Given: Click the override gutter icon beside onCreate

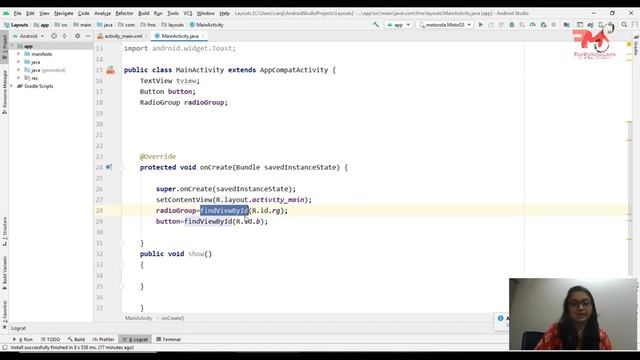Looking at the screenshot, I should [x=109, y=167].
